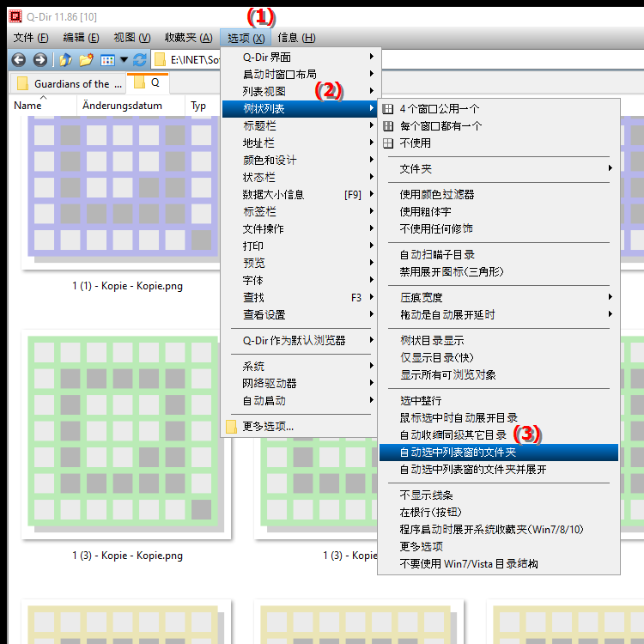The height and width of the screenshot is (644, 644).
Task: Click the refresh arrows icon
Action: point(140,60)
